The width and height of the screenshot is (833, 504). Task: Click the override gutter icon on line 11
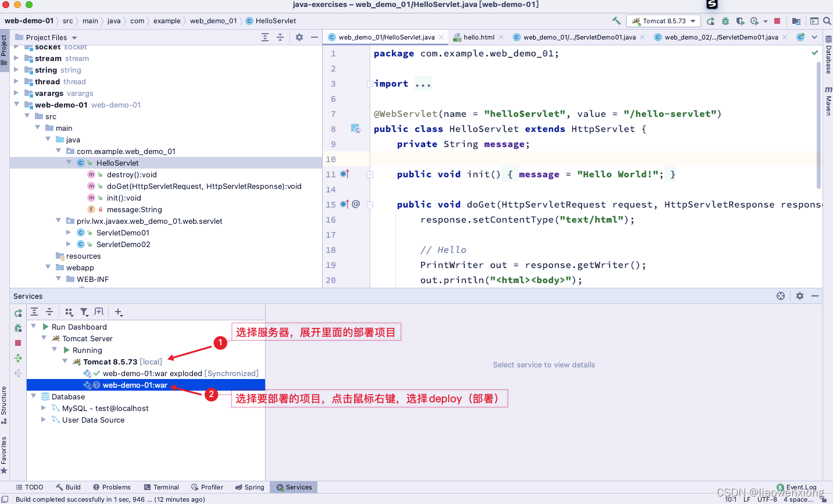[345, 174]
